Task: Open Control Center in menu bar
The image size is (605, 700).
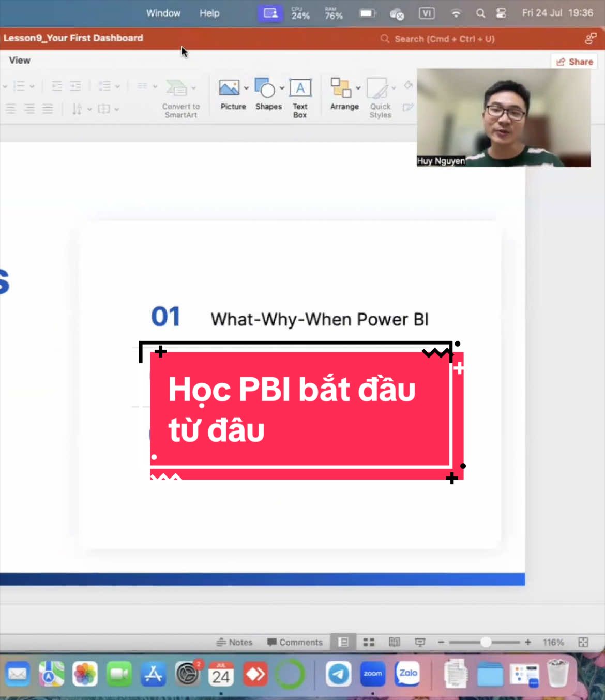Action: click(x=501, y=13)
